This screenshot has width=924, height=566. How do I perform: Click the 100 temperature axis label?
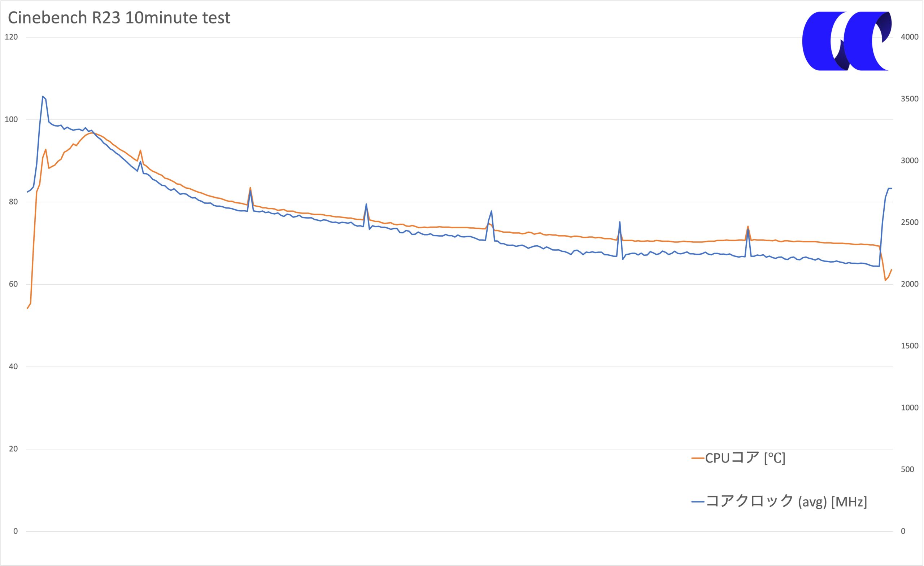11,119
